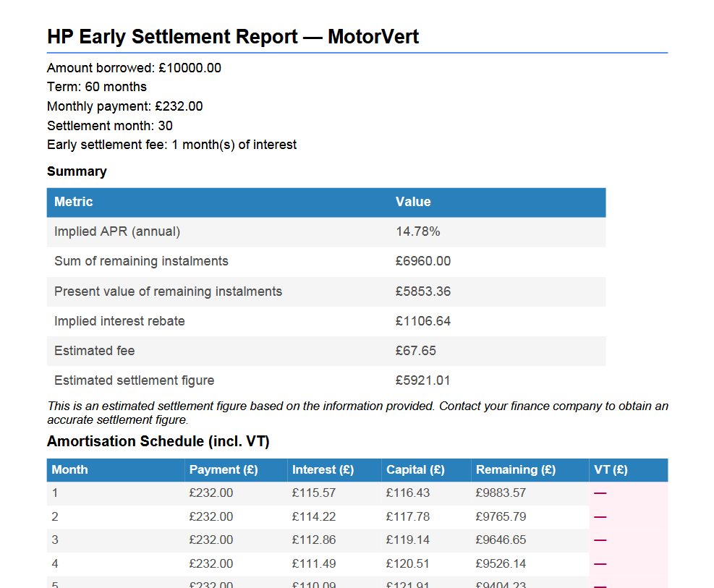
Task: Click the HP Early Settlement Report title
Action: pyautogui.click(x=232, y=37)
